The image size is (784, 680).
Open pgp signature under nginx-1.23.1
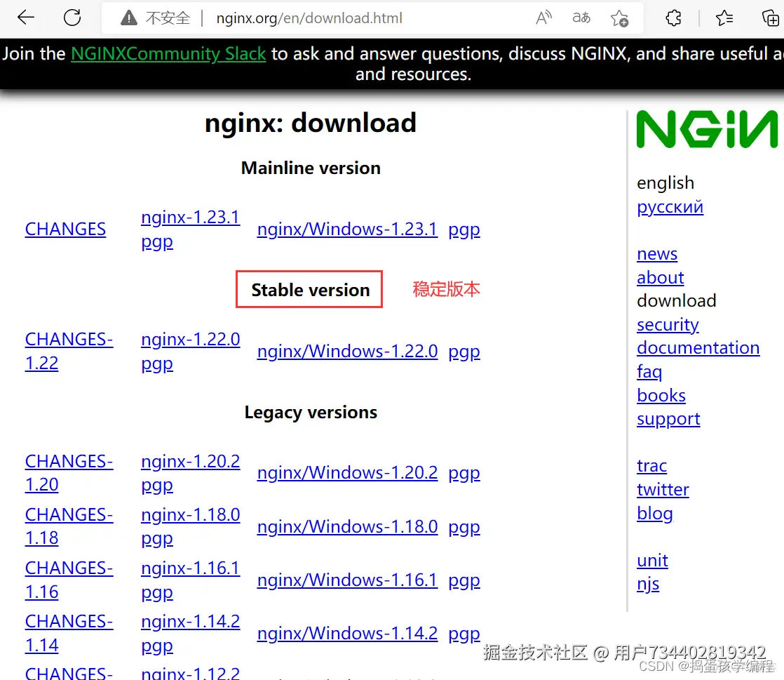pos(157,241)
